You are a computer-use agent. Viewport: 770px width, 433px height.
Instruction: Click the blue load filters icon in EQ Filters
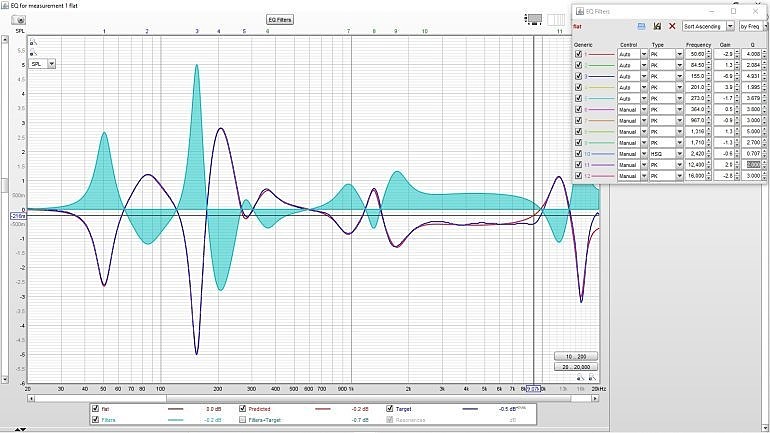pyautogui.click(x=641, y=26)
